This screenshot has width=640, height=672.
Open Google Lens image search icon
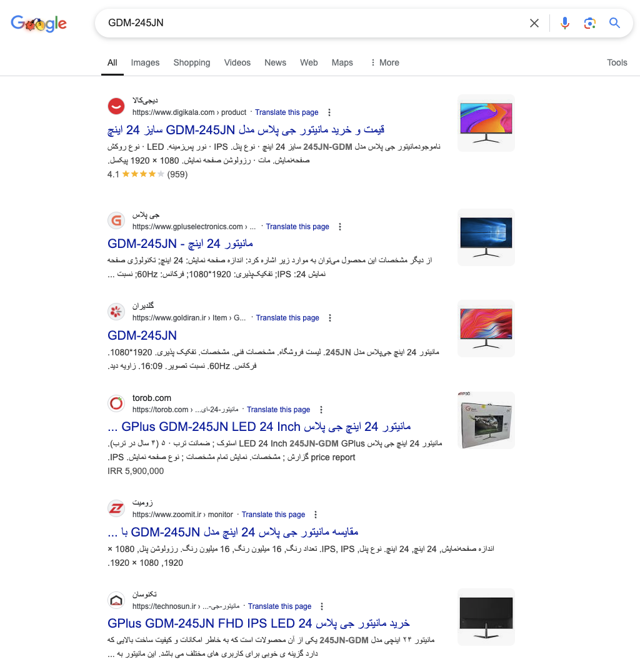pyautogui.click(x=590, y=23)
